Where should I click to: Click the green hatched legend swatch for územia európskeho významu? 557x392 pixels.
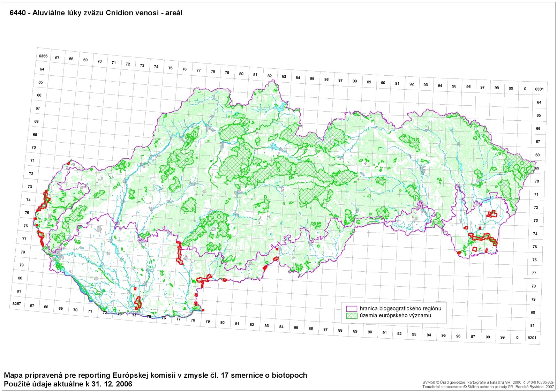pyautogui.click(x=352, y=316)
